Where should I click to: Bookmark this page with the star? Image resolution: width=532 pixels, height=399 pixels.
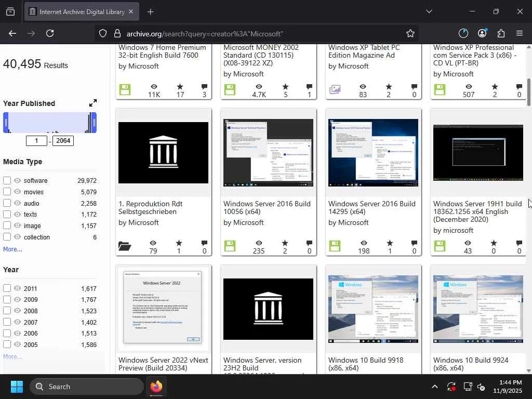(x=410, y=33)
